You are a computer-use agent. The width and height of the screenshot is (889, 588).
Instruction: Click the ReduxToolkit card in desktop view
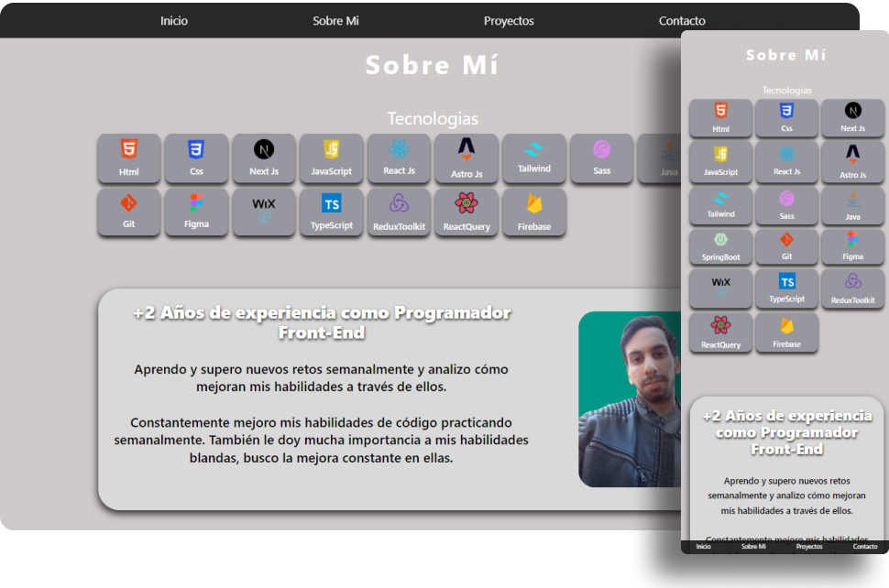pyautogui.click(x=399, y=212)
